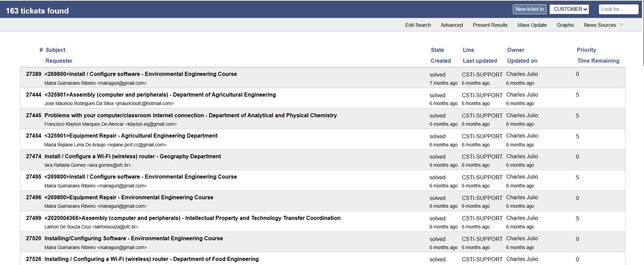This screenshot has width=644, height=265.
Task: Open the CUSTOMER queue dropdown
Action: pyautogui.click(x=569, y=9)
